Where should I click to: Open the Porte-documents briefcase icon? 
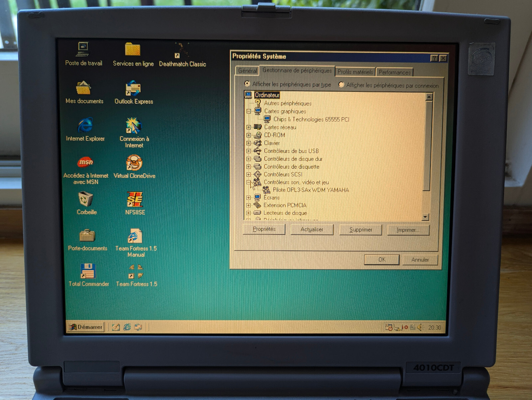[x=87, y=236]
